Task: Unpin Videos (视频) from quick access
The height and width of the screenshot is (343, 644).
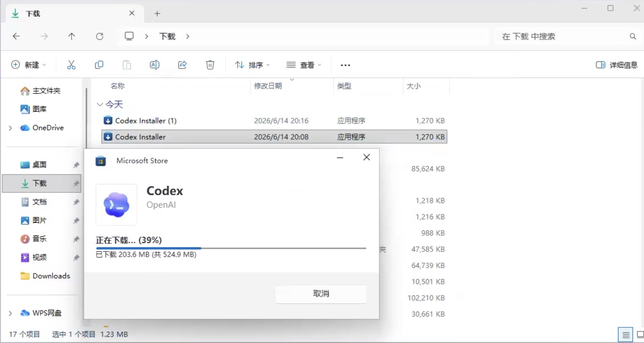Action: pos(76,258)
